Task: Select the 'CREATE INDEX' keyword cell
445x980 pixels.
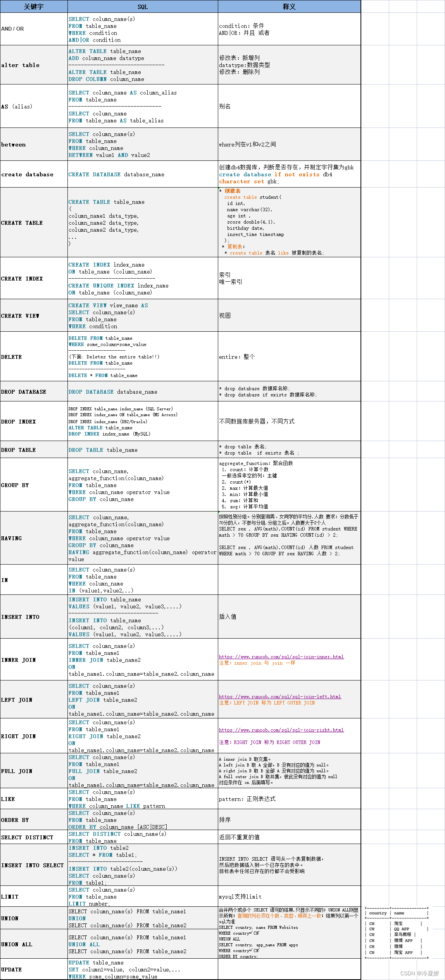Action: [x=34, y=278]
